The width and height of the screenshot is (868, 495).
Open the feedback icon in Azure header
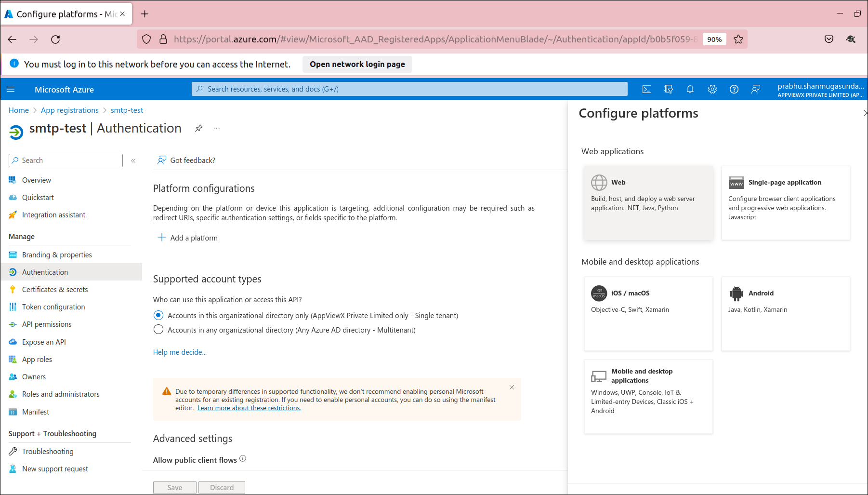tap(756, 89)
